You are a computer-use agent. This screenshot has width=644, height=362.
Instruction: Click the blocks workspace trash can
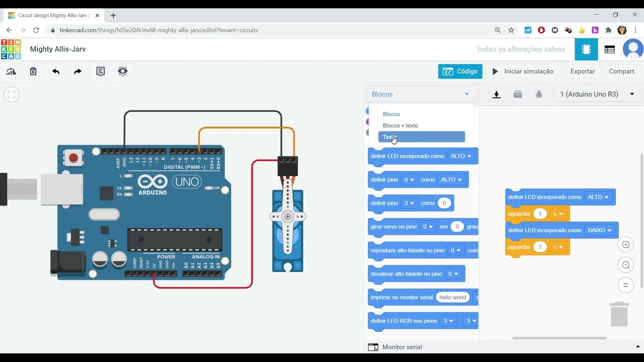619,314
